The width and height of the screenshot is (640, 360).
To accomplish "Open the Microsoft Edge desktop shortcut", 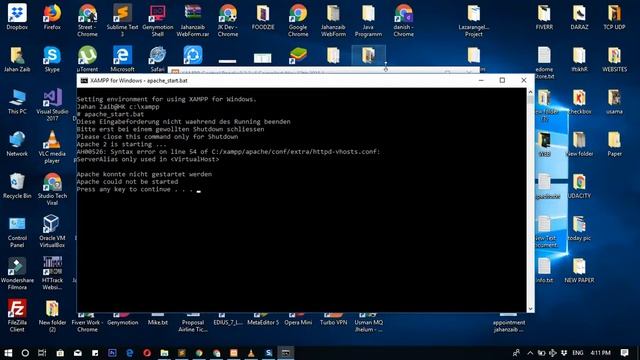I will coord(122,59).
